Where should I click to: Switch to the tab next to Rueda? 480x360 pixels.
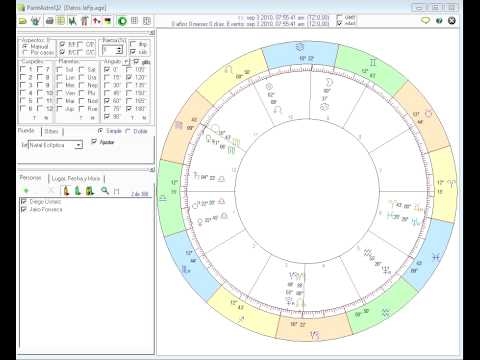52,131
